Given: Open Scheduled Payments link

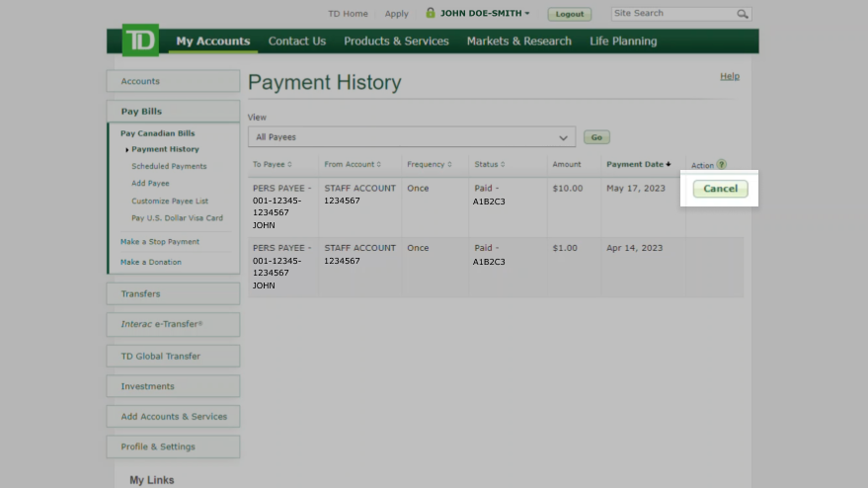Looking at the screenshot, I should [169, 166].
